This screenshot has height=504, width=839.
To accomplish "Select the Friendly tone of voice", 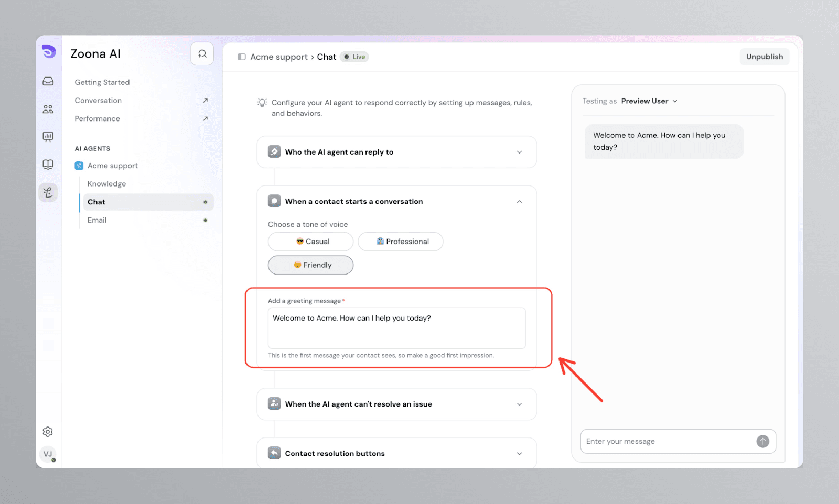I will click(x=310, y=265).
